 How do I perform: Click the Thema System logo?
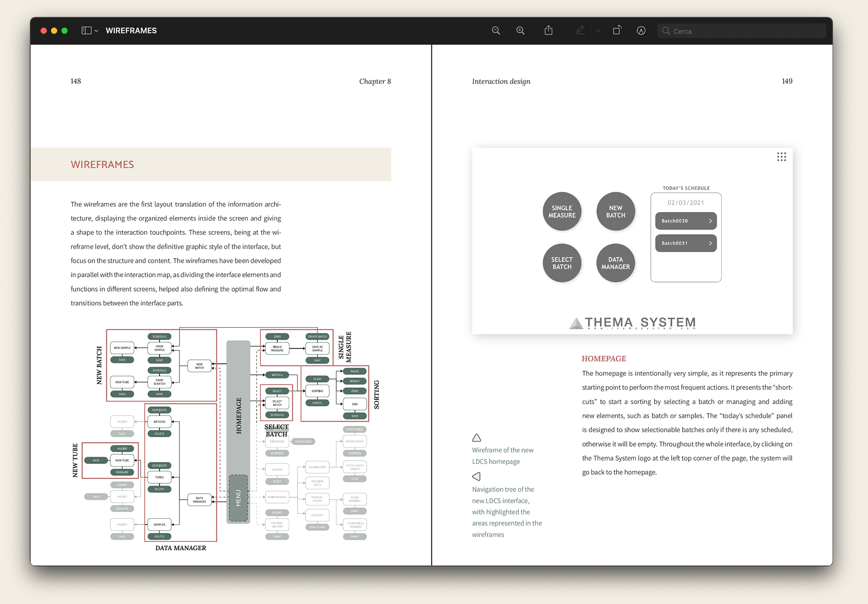point(632,323)
